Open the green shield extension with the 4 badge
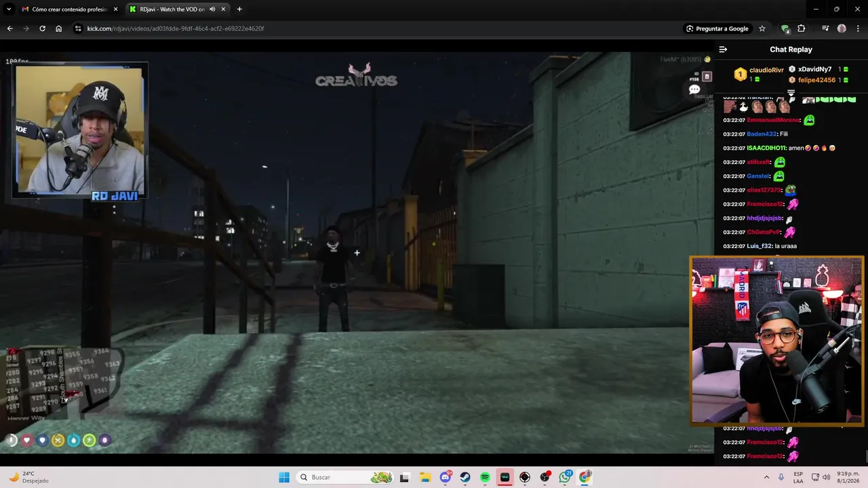The height and width of the screenshot is (488, 868). click(x=785, y=28)
